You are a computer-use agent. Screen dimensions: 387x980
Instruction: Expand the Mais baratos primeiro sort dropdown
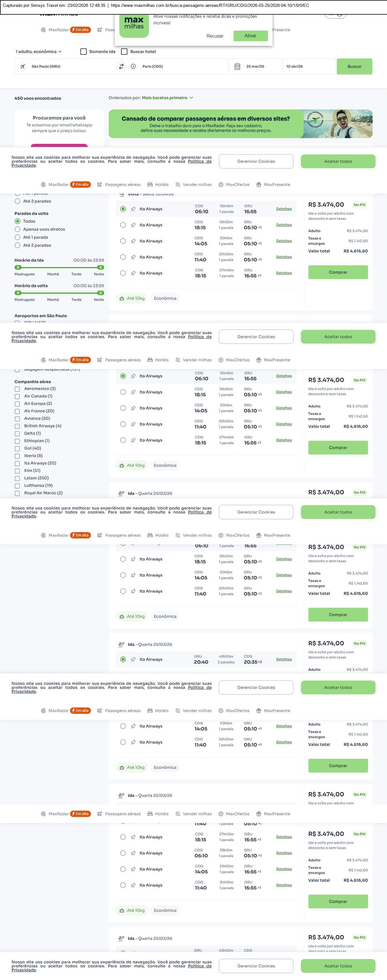click(168, 98)
